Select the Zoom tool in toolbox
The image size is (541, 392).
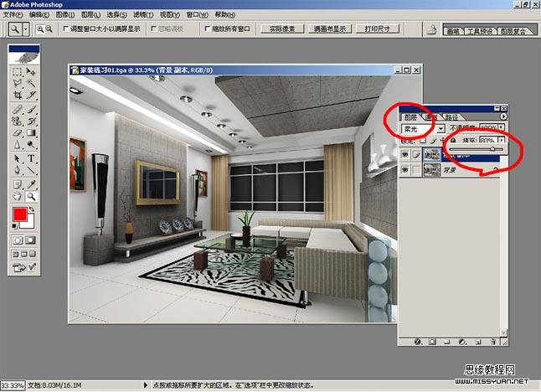[x=31, y=197]
